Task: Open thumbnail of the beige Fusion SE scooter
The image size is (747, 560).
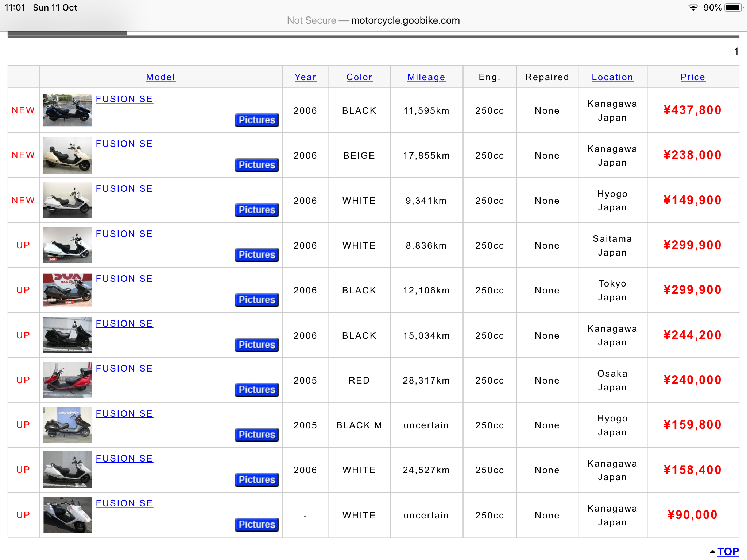Action: pos(68,155)
